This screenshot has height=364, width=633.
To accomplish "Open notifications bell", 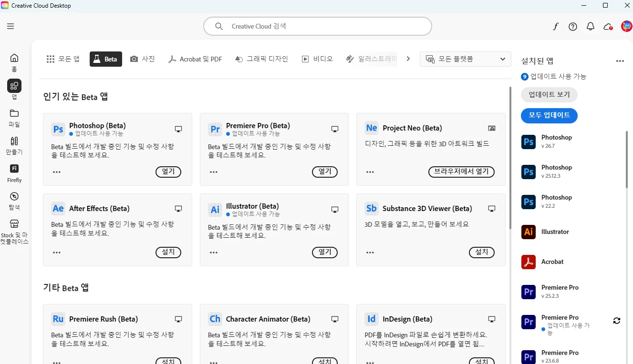I will click(591, 27).
